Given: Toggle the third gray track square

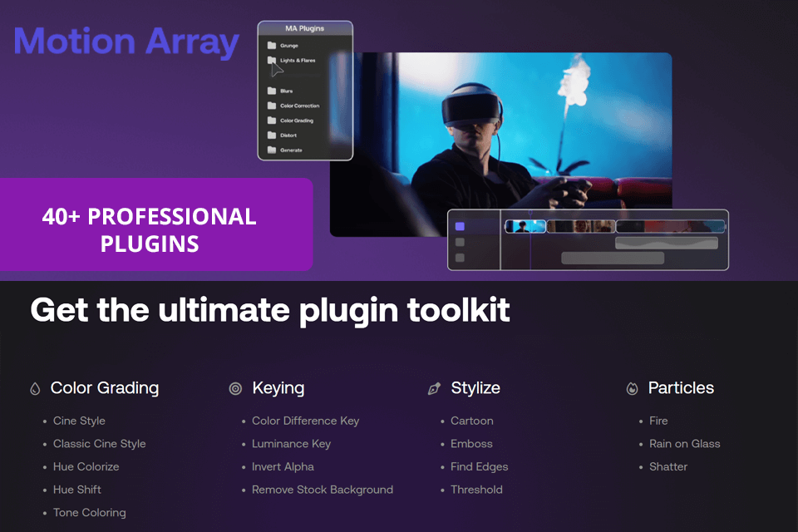Looking at the screenshot, I should [460, 258].
